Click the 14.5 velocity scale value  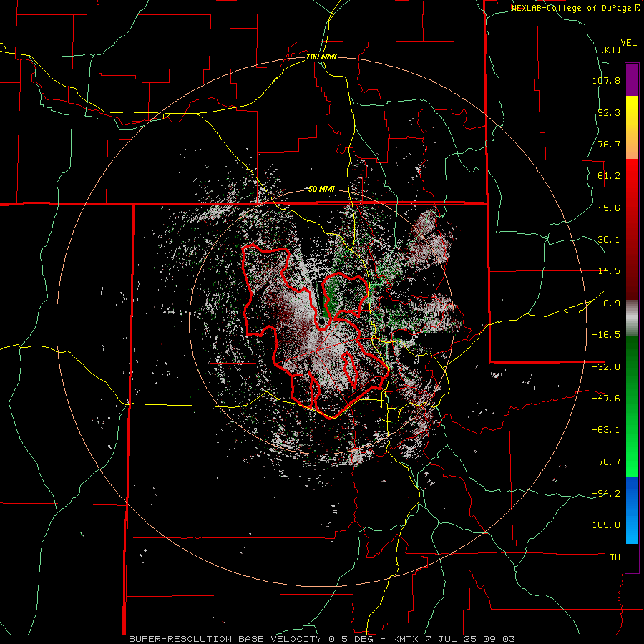(x=609, y=271)
